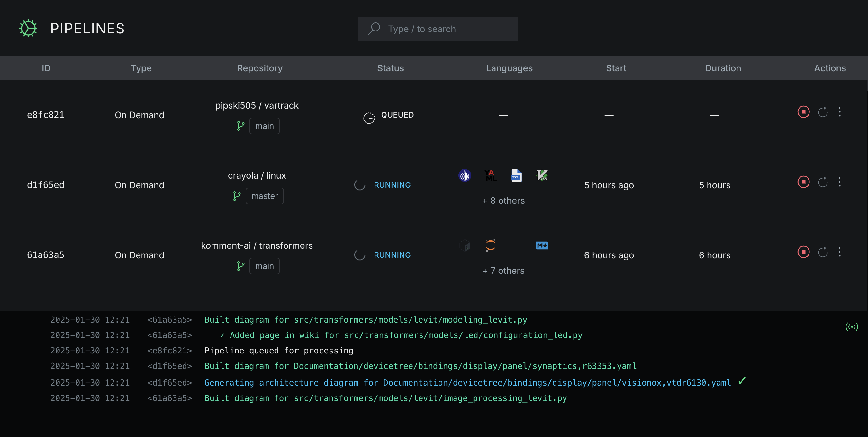
Task: Click the spinner next to d1f65ed RUNNING
Action: point(359,185)
